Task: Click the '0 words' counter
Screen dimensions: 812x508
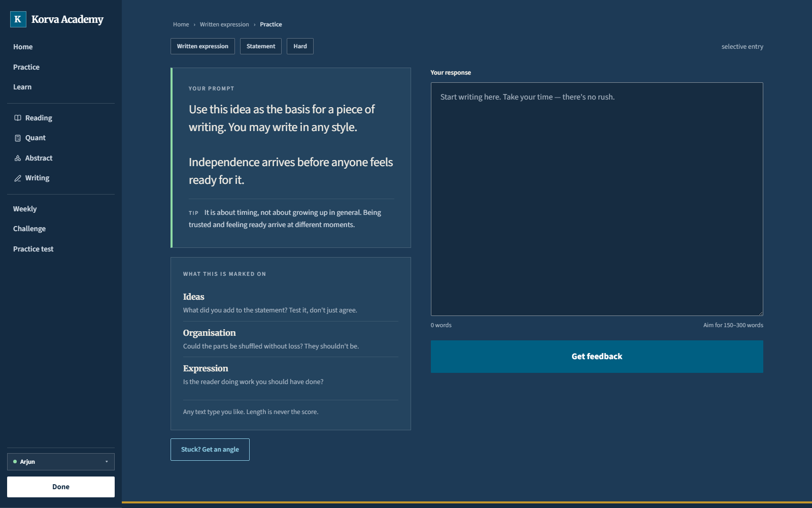Action: [441, 325]
